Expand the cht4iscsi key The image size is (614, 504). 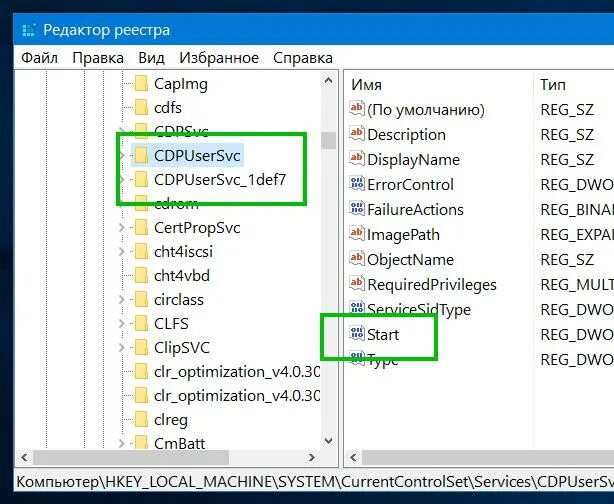click(121, 251)
